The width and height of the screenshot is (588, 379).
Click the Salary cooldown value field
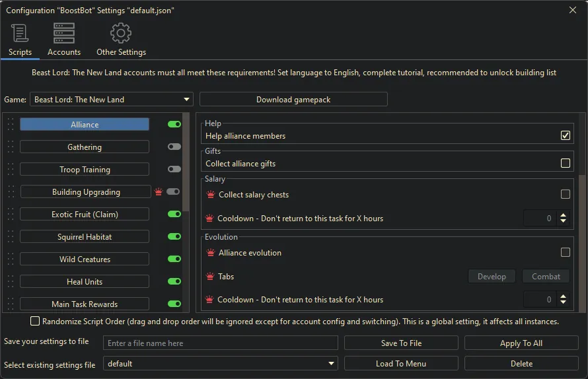point(541,218)
